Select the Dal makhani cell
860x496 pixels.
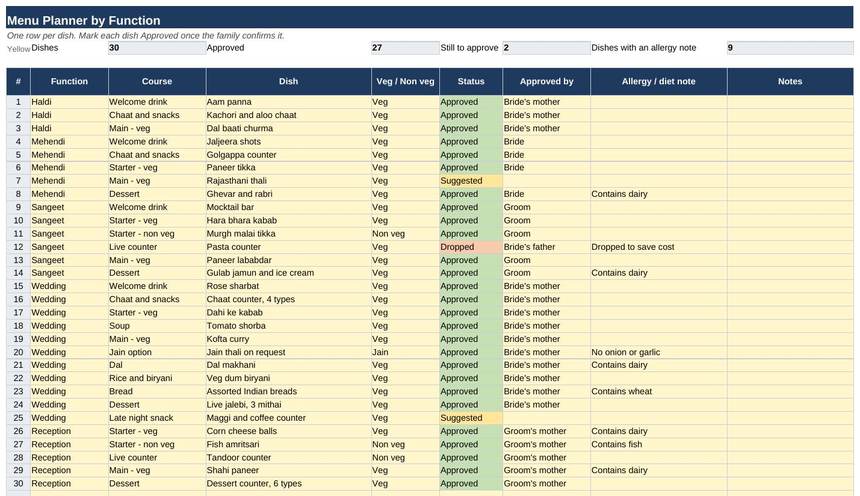pos(288,365)
